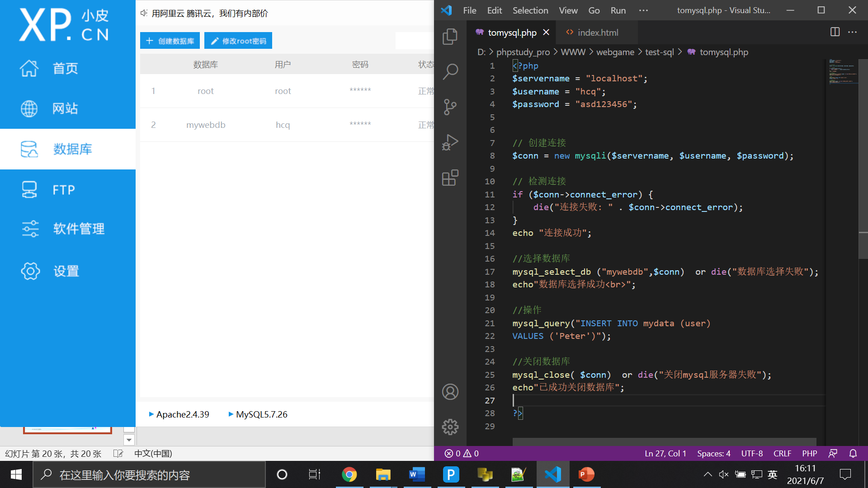Click Spaces: 4 indentation status
This screenshot has height=488, width=868.
coord(713,453)
